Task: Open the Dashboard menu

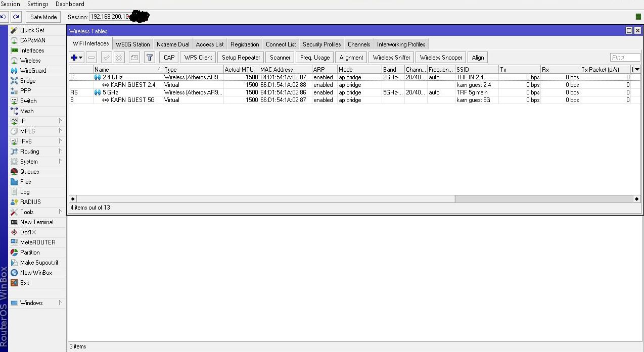Action: 70,4
